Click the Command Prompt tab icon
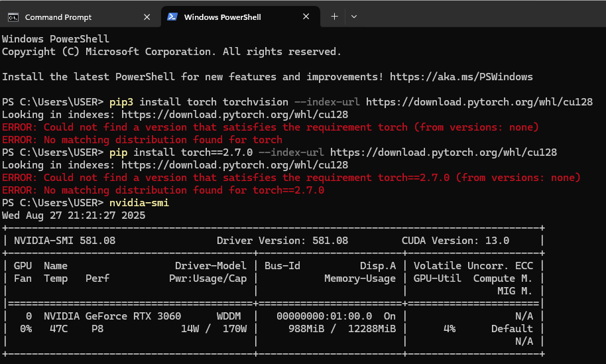The image size is (606, 364). pyautogui.click(x=13, y=17)
